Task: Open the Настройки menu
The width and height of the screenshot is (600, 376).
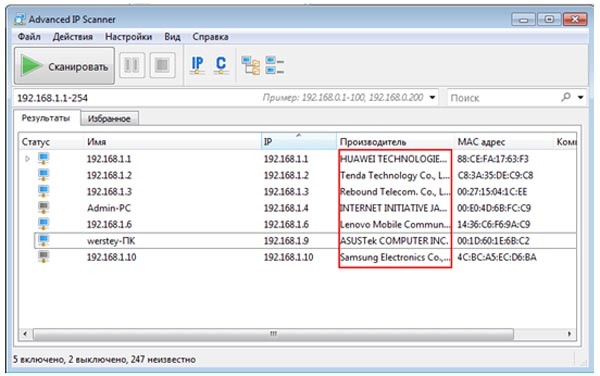Action: [x=129, y=37]
